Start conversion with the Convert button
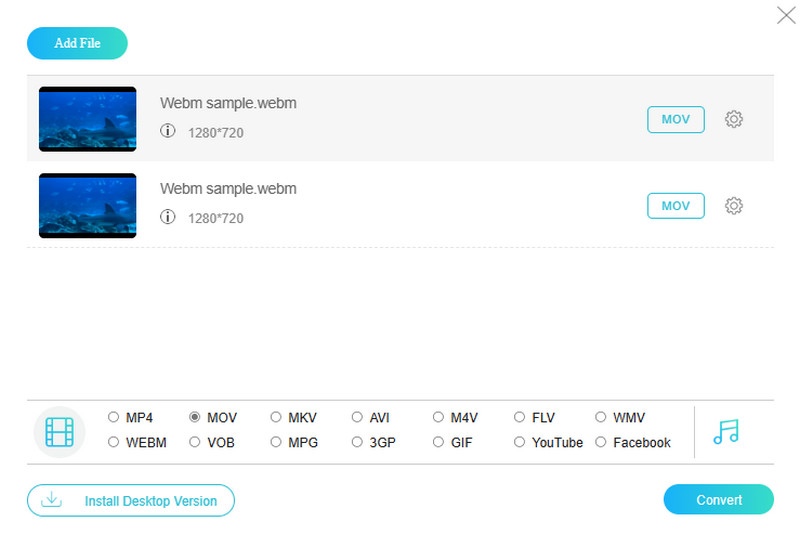This screenshot has height=535, width=800. (x=718, y=500)
